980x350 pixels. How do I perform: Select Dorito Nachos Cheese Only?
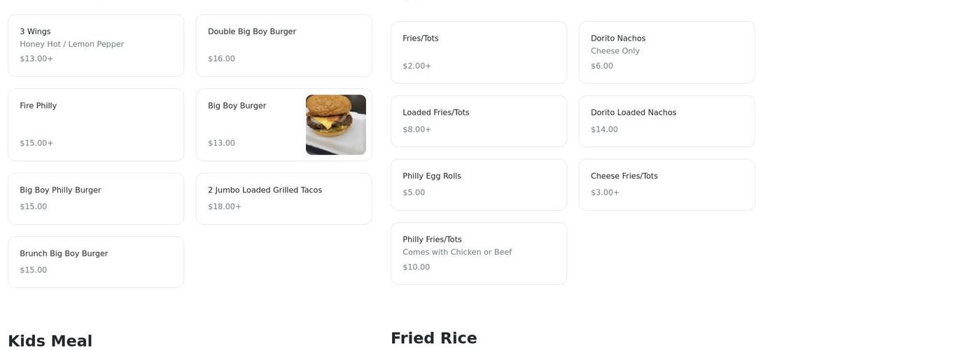click(666, 52)
